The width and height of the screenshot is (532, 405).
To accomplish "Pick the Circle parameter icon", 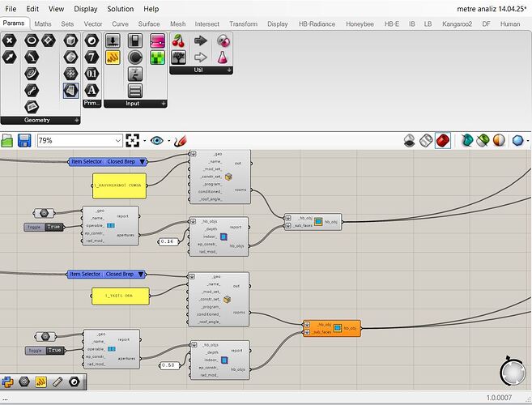I will (x=32, y=40).
